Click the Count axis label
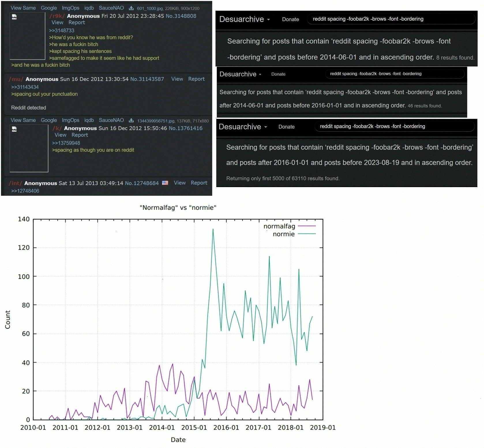 click(7, 319)
